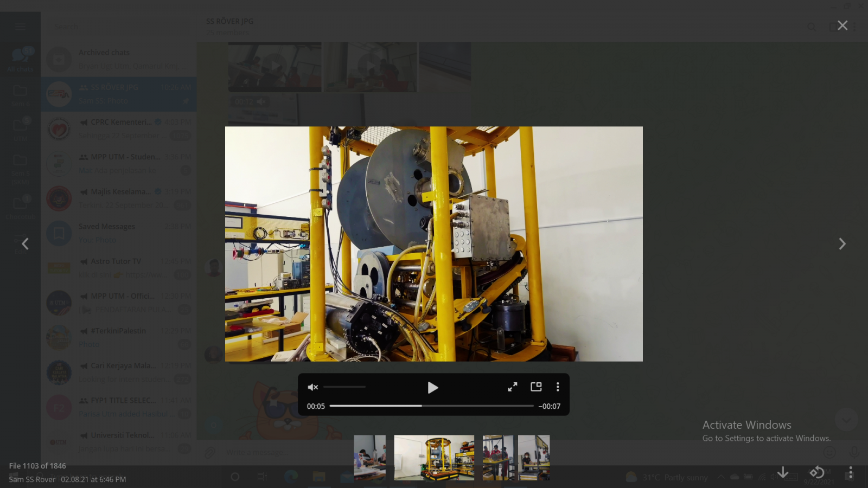Image resolution: width=868 pixels, height=488 pixels.
Task: Select the yellow machine frame thumbnail
Action: click(434, 458)
